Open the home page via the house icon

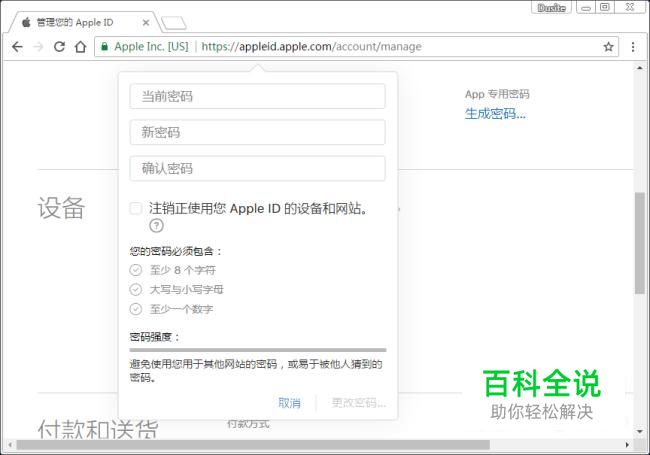click(80, 46)
